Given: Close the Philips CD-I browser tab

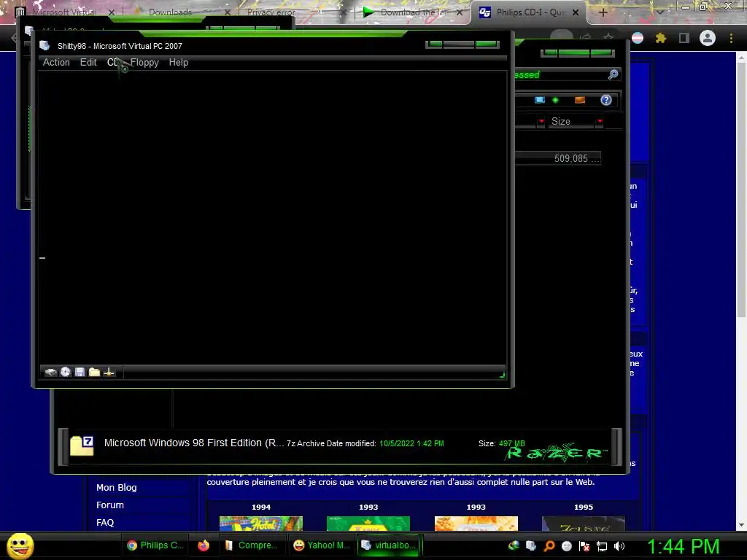Looking at the screenshot, I should point(576,12).
